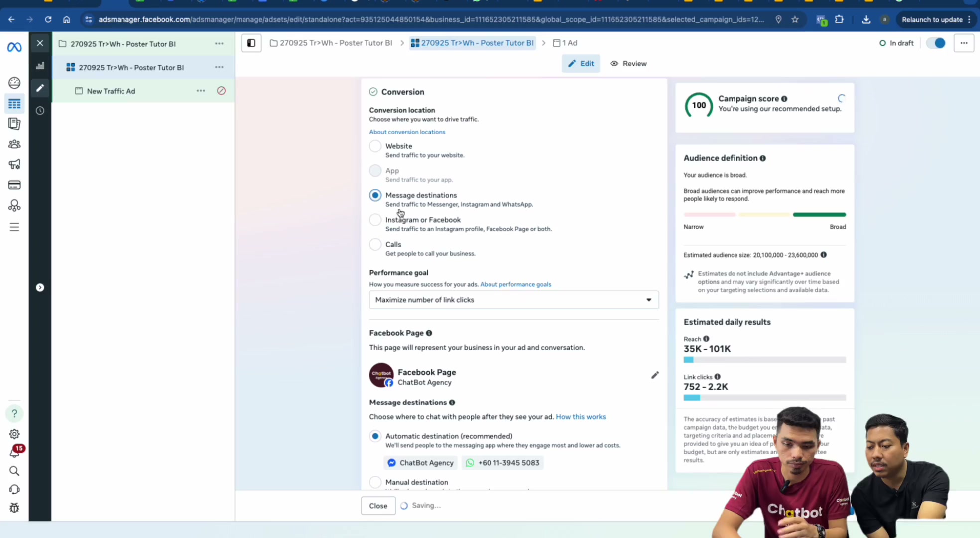Open the Audiences people icon in sidebar
Image resolution: width=980 pixels, height=538 pixels.
click(14, 144)
